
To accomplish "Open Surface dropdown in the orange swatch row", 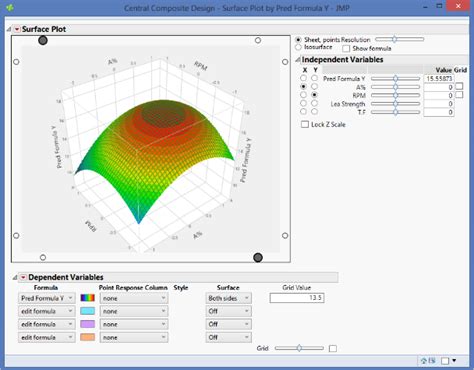I will coord(228,337).
